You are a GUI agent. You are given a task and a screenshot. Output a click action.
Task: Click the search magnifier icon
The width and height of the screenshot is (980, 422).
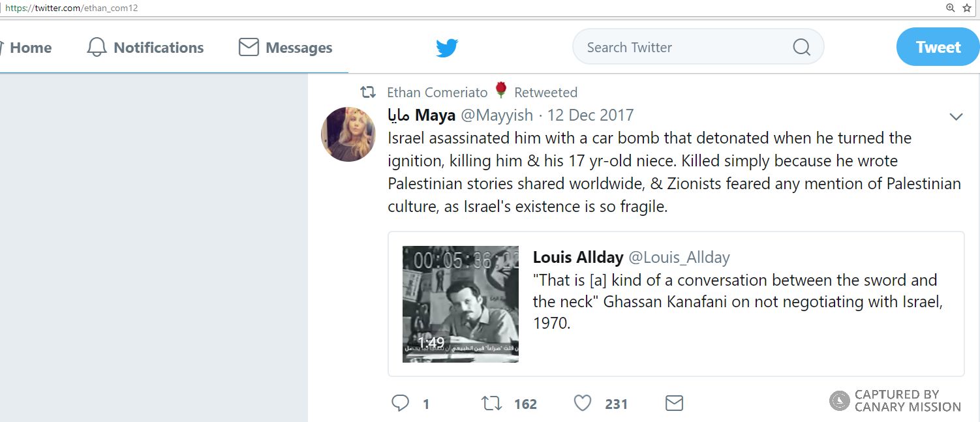[801, 48]
